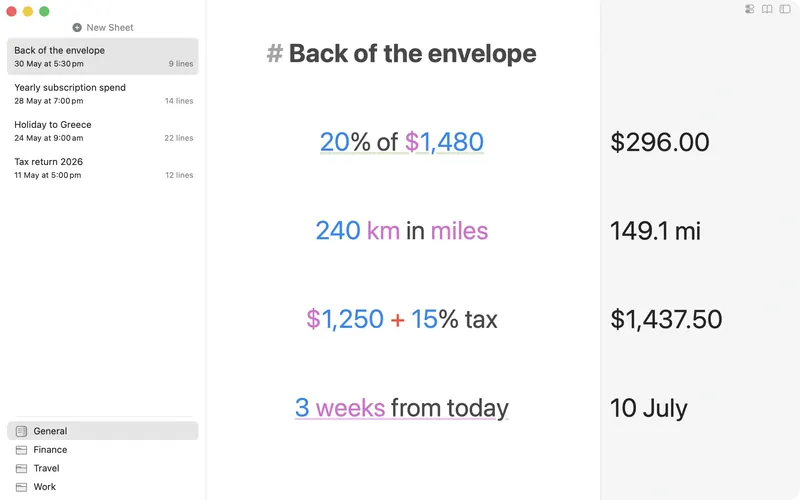The height and width of the screenshot is (500, 800).
Task: Click the plus icon beside New Sheet
Action: tap(77, 28)
